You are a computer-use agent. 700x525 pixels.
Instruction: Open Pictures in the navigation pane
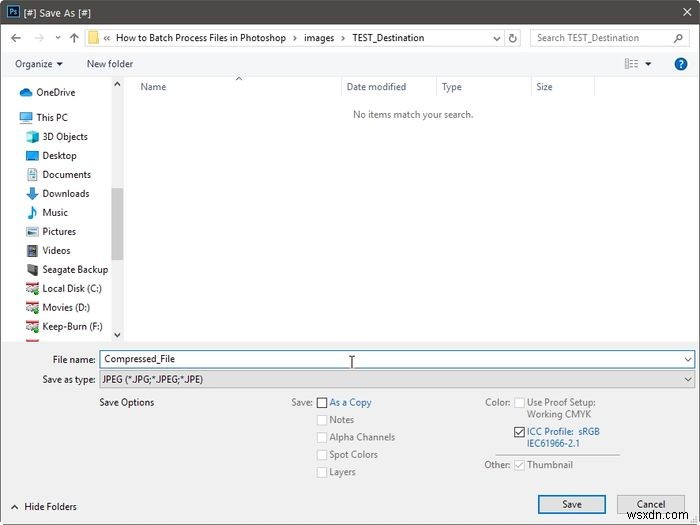click(x=51, y=232)
